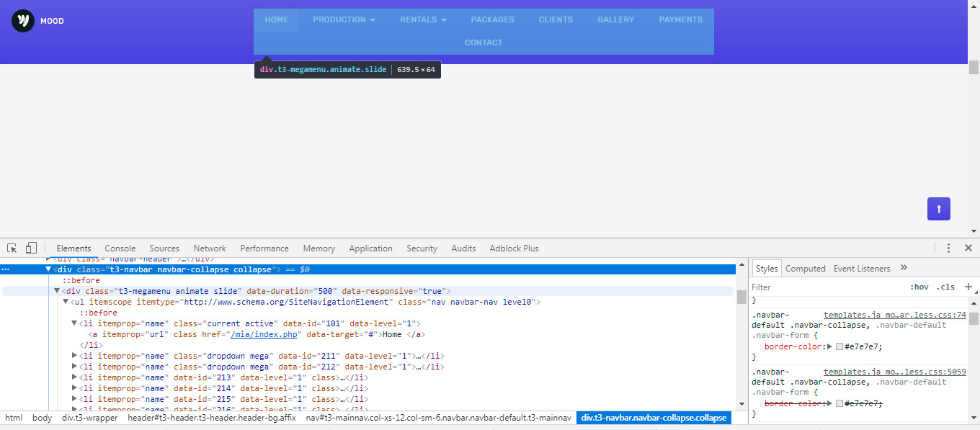Viewport: 980px width, 430px height.
Task: Switch to the Console tab
Action: click(x=120, y=248)
